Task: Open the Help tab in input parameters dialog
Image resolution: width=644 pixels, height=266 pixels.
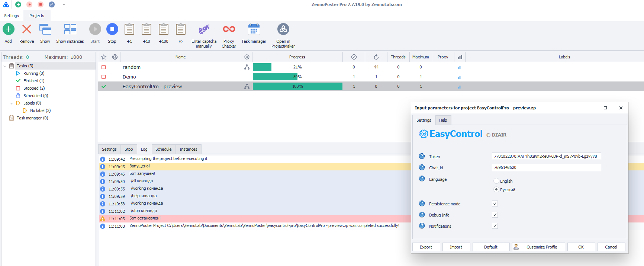Action: tap(443, 120)
